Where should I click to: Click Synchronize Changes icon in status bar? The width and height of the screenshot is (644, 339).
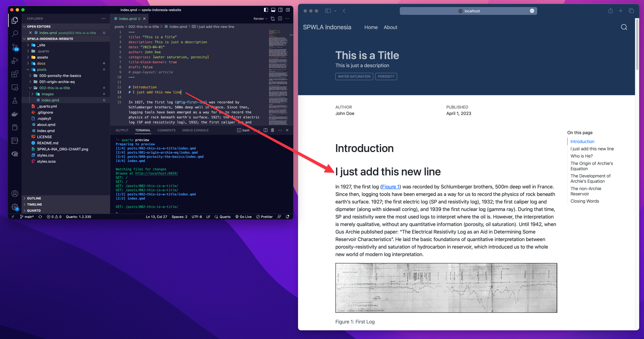(x=40, y=217)
